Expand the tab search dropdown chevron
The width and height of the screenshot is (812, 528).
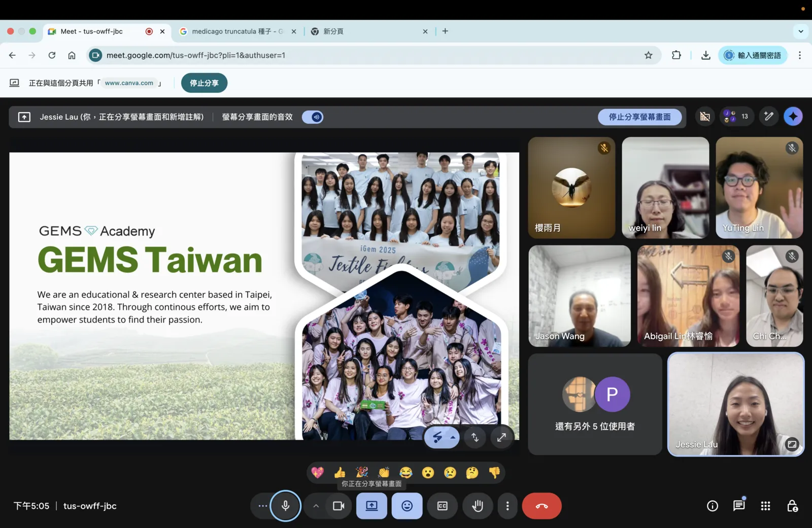(x=801, y=31)
